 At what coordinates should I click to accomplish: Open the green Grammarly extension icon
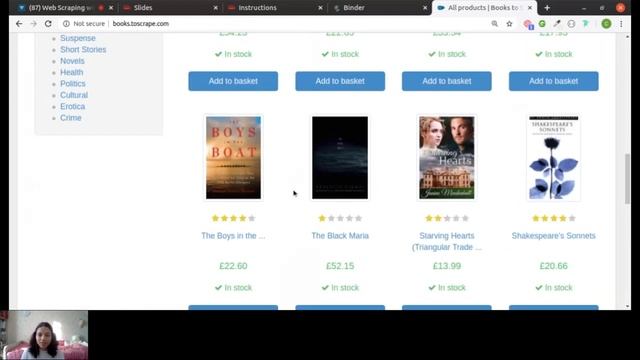pyautogui.click(x=542, y=24)
